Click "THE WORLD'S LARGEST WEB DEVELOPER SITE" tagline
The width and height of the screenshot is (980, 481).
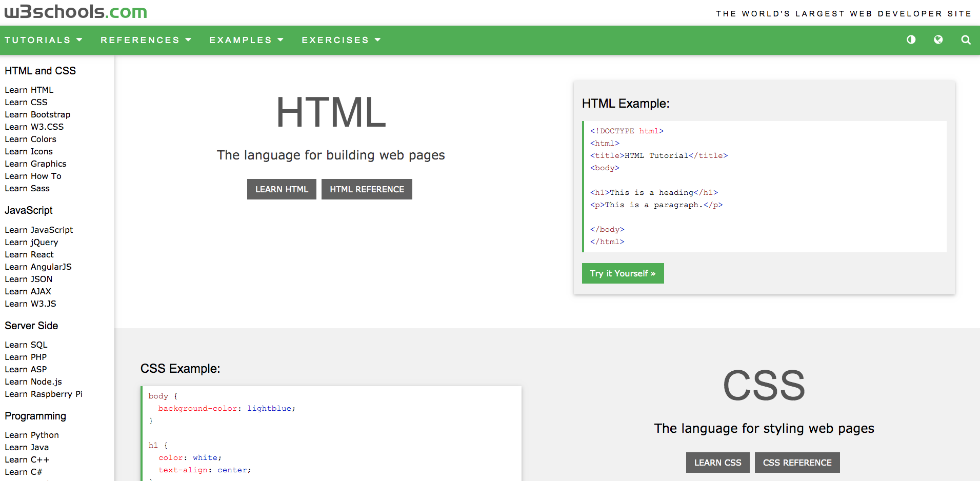click(x=844, y=14)
